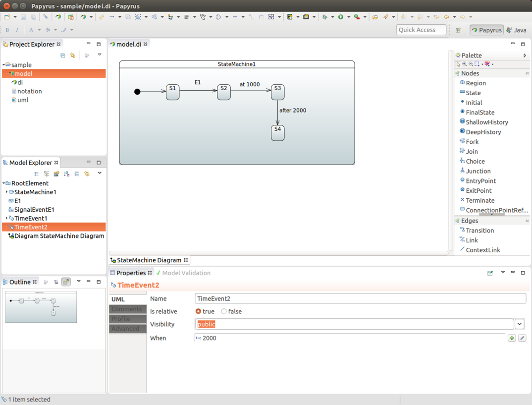This screenshot has width=532, height=405.
Task: Expand the TimeEvent1 tree node
Action: click(x=6, y=218)
